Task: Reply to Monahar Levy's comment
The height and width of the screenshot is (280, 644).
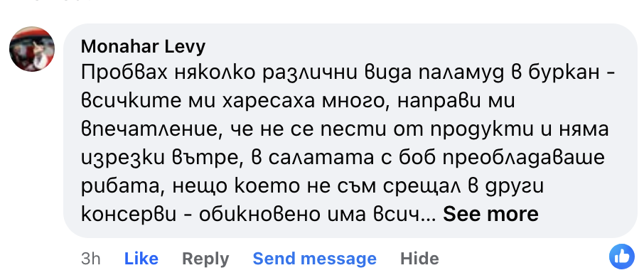Action: click(205, 259)
